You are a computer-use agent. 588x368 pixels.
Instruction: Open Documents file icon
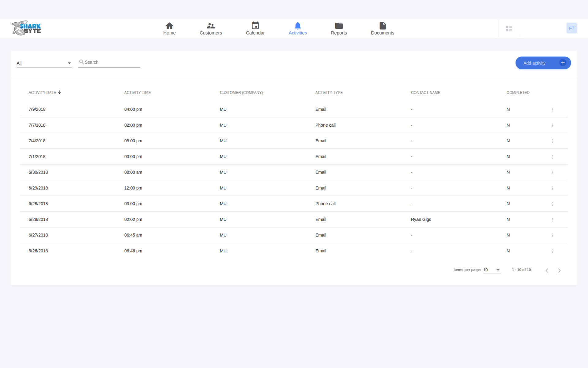point(383,25)
